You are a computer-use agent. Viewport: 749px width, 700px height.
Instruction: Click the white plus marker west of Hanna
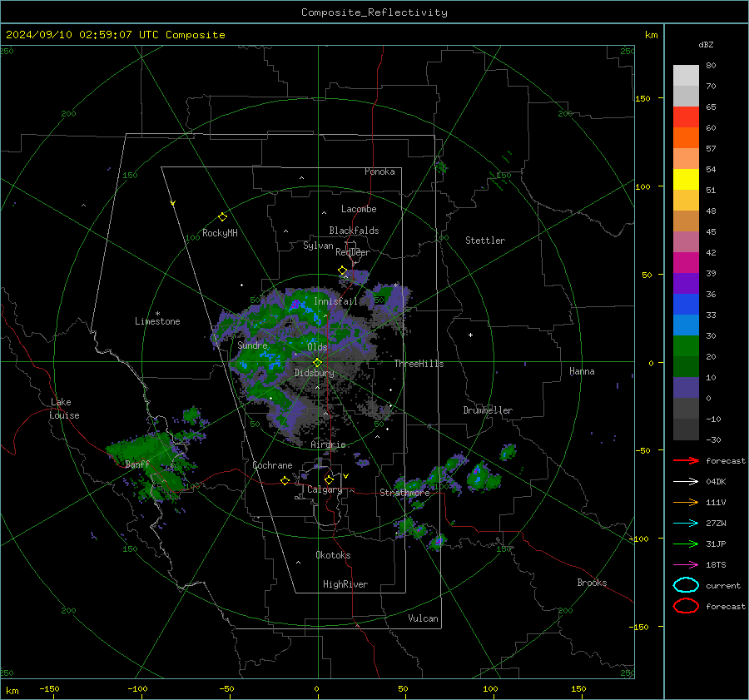(470, 335)
